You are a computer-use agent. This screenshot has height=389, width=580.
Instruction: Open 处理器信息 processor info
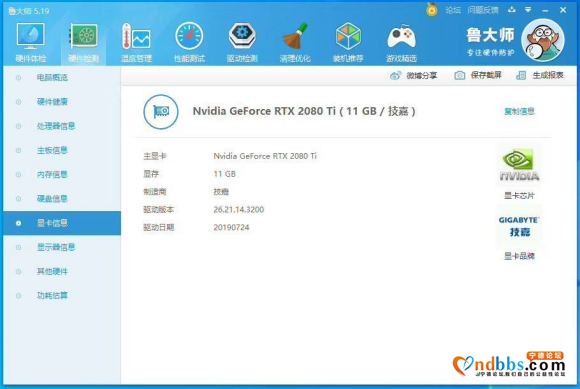(56, 126)
